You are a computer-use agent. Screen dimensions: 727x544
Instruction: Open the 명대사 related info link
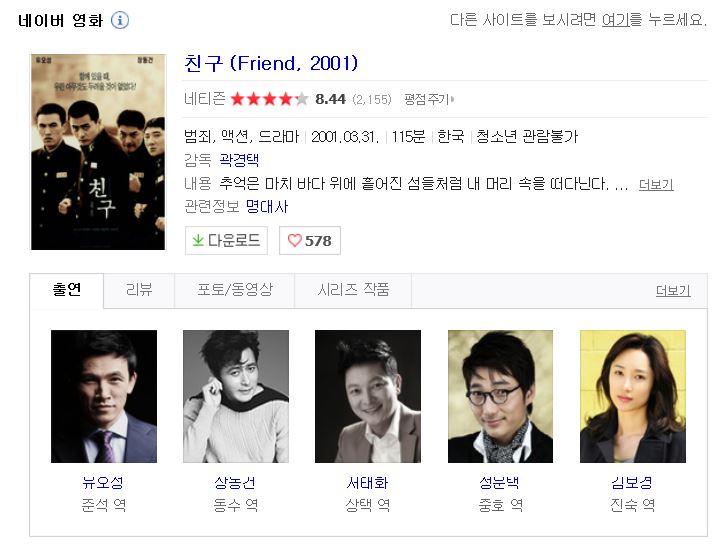click(x=267, y=206)
